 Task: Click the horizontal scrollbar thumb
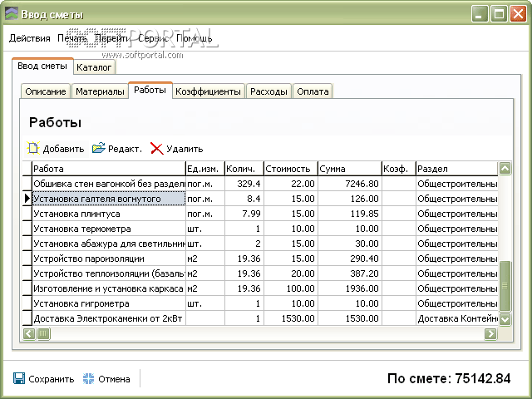[43, 334]
